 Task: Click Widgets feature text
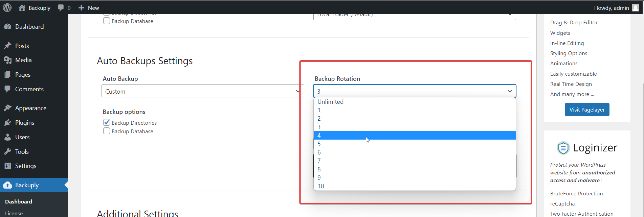point(560,33)
